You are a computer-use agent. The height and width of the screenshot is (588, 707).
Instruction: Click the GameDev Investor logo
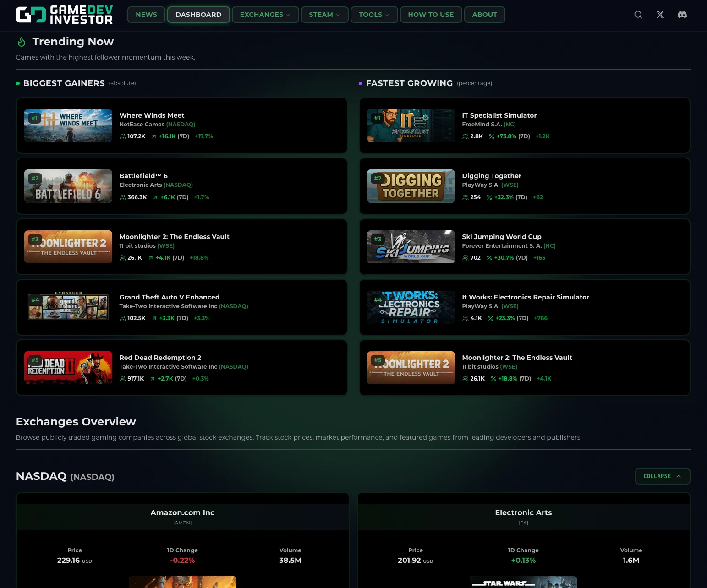point(64,15)
